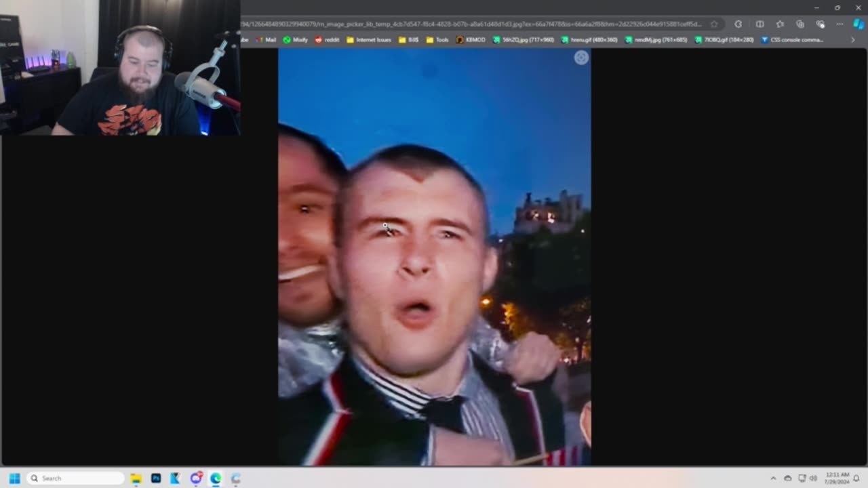Open the blue K app in taskbar
This screenshot has width=868, height=488.
175,478
